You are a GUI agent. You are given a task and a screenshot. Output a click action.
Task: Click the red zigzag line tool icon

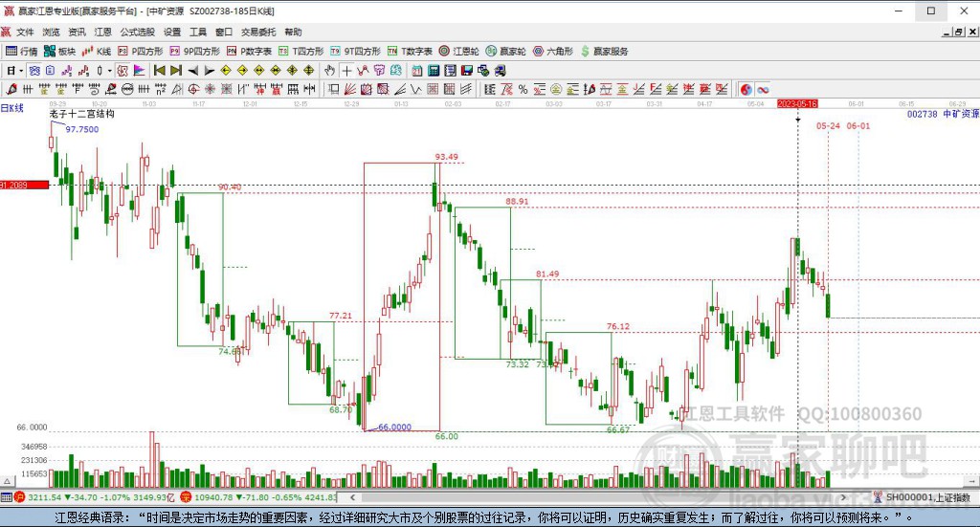(363, 71)
